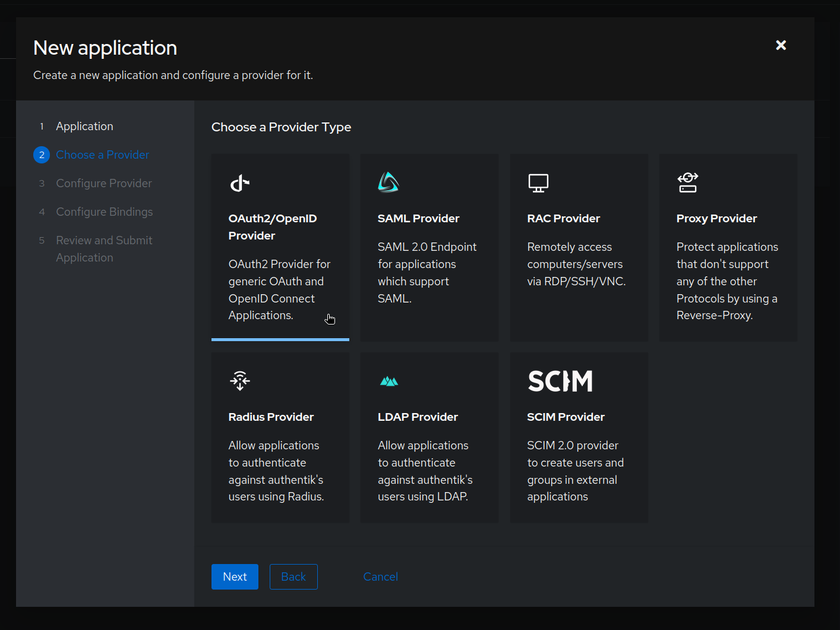The width and height of the screenshot is (840, 630).
Task: Close the New application dialog
Action: [781, 45]
